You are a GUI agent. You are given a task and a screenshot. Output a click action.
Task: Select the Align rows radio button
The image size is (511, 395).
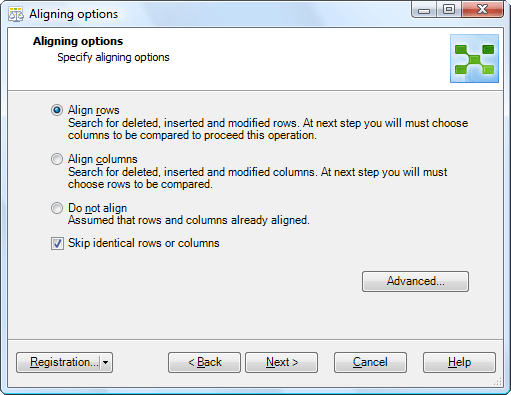pyautogui.click(x=57, y=110)
